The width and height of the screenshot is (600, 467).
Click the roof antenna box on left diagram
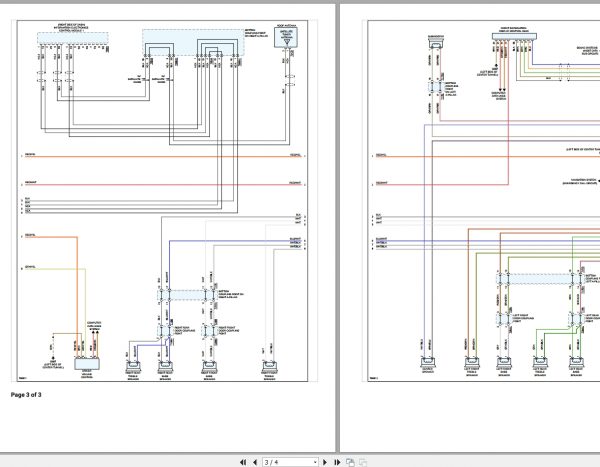(x=286, y=37)
